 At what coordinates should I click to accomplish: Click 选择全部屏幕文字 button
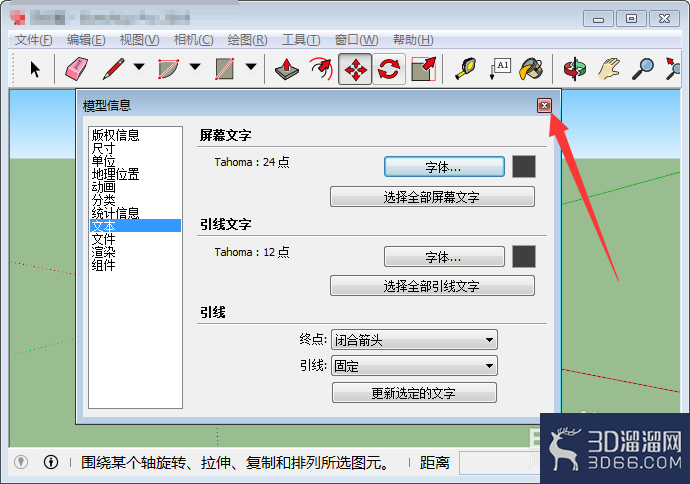(x=432, y=197)
